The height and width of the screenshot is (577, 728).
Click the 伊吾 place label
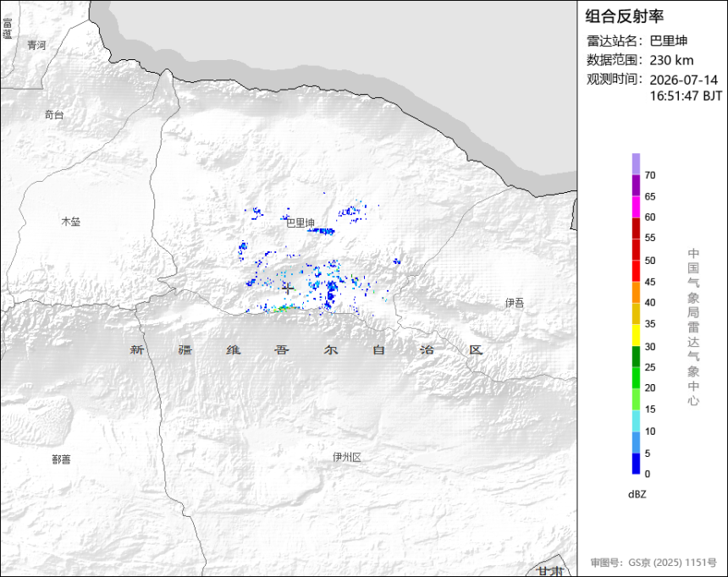tap(515, 303)
